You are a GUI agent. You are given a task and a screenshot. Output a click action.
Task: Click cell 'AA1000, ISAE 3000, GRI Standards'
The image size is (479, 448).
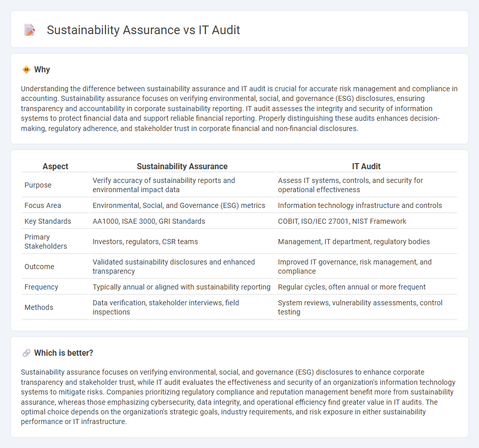coord(182,221)
